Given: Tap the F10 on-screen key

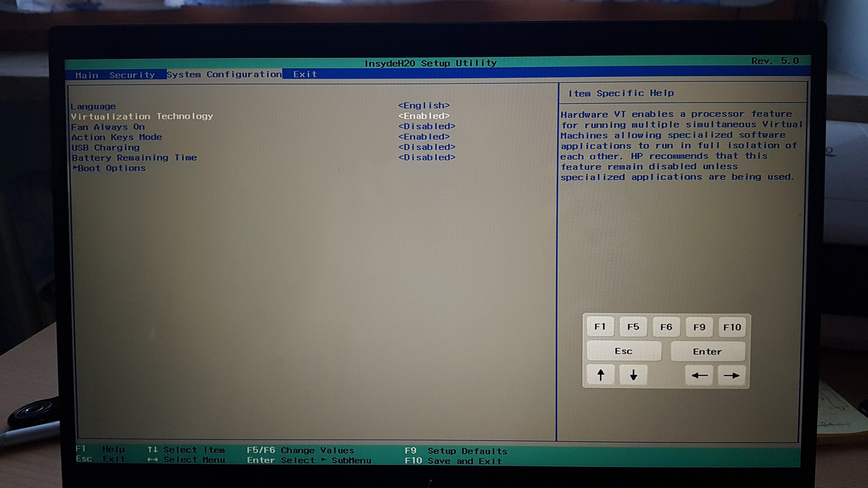Looking at the screenshot, I should point(732,327).
